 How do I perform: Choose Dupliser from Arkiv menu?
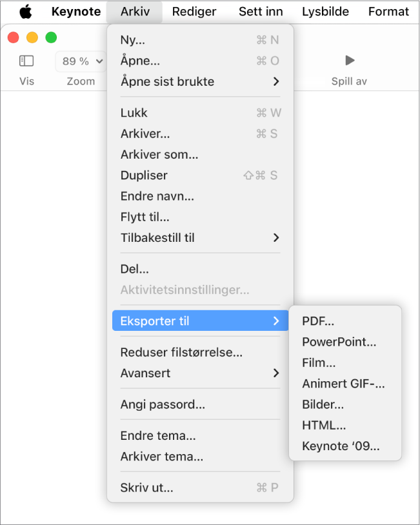tap(200, 175)
